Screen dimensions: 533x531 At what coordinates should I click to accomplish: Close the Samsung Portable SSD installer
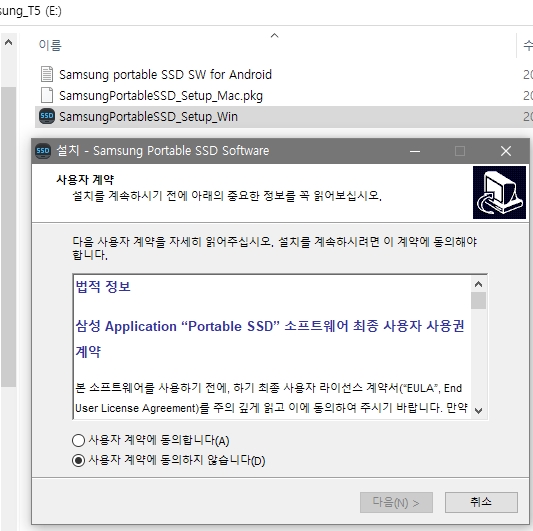[x=506, y=151]
